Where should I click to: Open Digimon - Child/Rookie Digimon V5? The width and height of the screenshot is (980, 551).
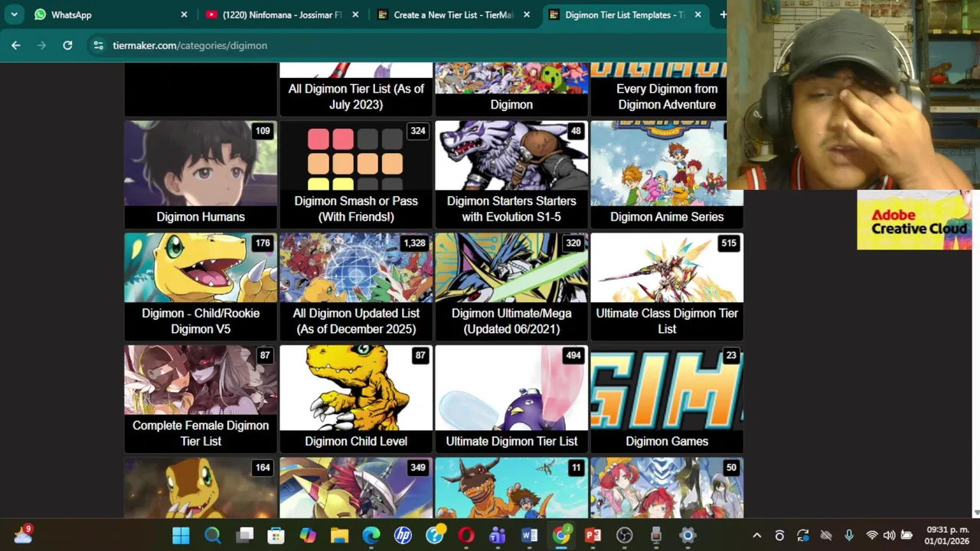click(x=201, y=287)
